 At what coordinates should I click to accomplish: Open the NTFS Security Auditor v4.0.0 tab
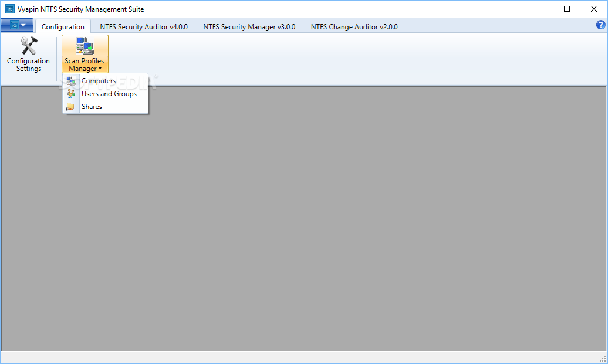[x=144, y=27]
